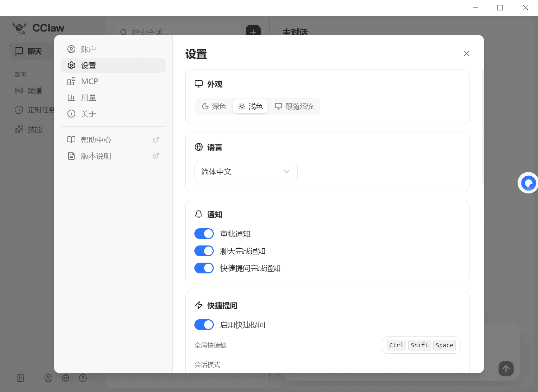The image size is (538, 392).
Task: Click the CClaw crab logo
Action: point(19,28)
